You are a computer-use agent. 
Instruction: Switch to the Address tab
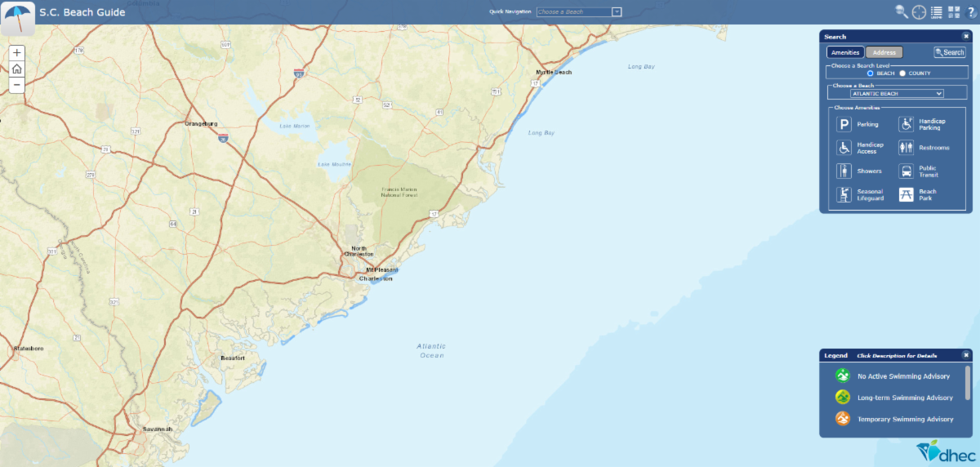(884, 52)
